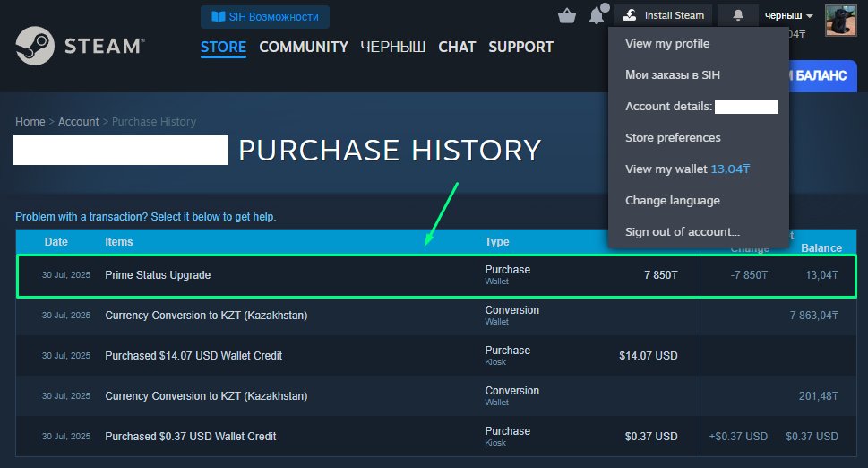868x468 pixels.
Task: Open the SIH shopping basket icon
Action: click(x=567, y=15)
